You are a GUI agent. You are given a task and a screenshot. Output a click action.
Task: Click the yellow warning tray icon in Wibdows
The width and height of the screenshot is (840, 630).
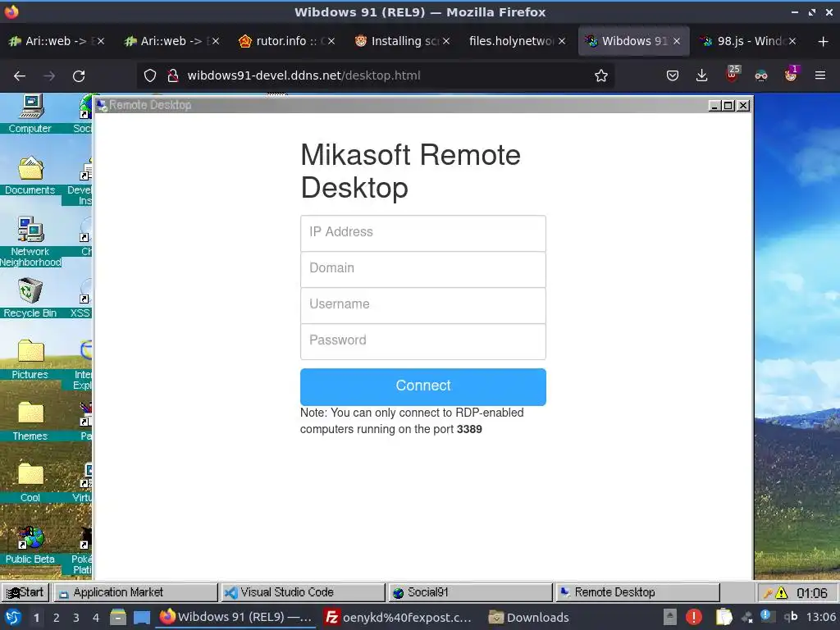click(782, 593)
